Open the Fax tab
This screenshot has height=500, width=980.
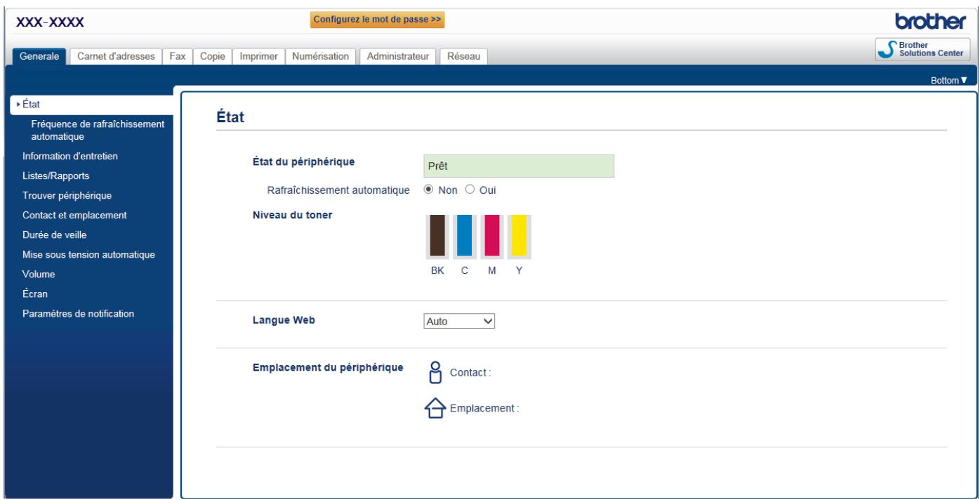tap(177, 57)
